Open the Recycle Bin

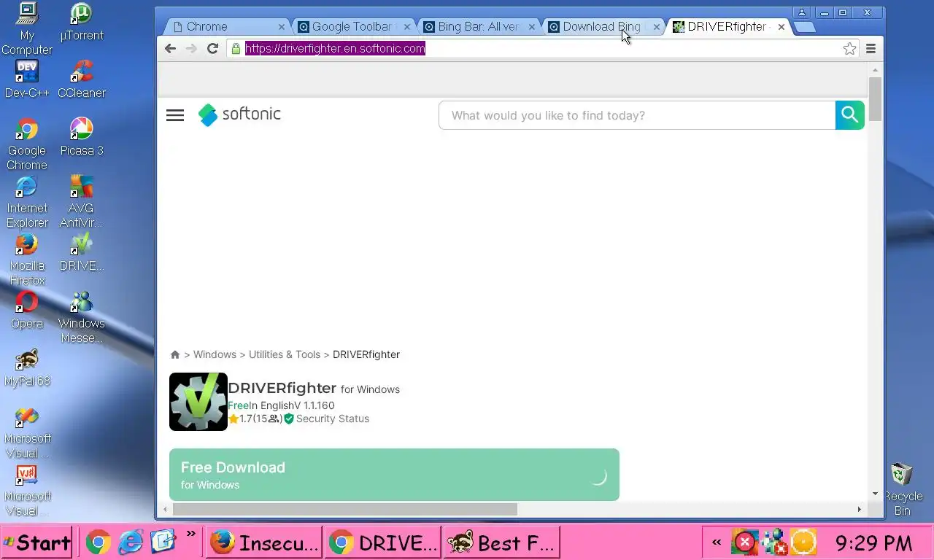point(903,489)
